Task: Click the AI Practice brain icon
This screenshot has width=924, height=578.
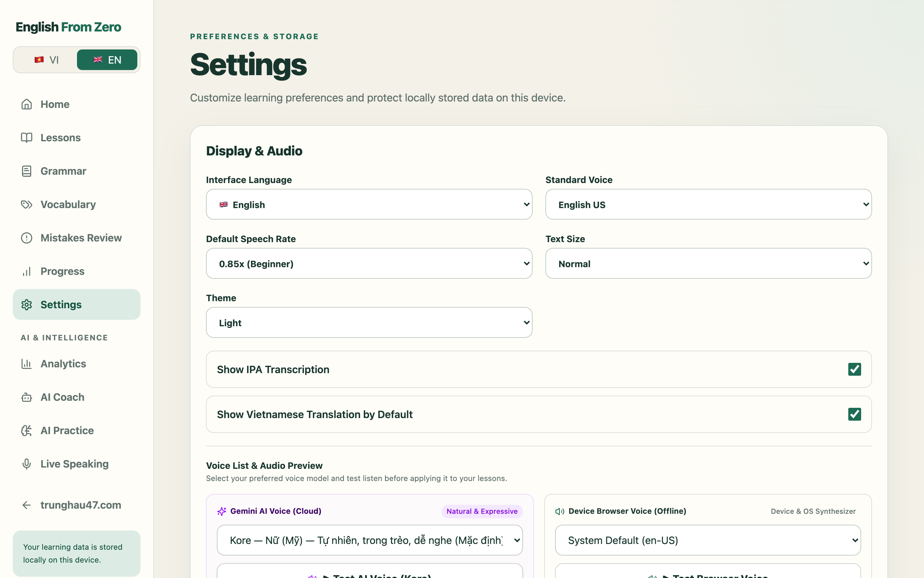Action: point(26,430)
